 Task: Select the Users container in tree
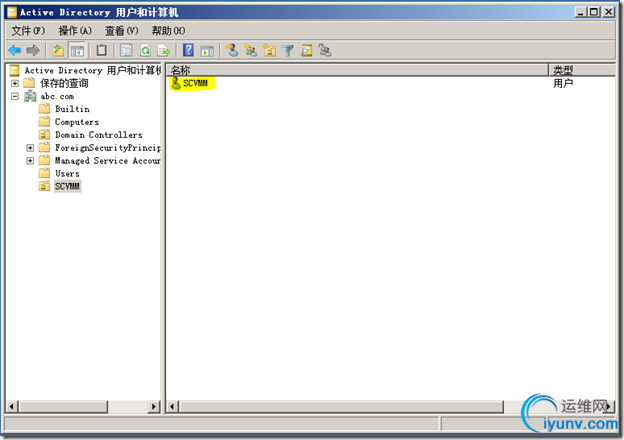pyautogui.click(x=67, y=173)
